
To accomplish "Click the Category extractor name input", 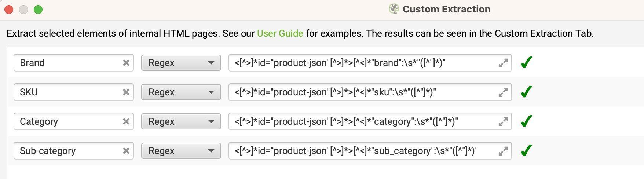I will [68, 121].
